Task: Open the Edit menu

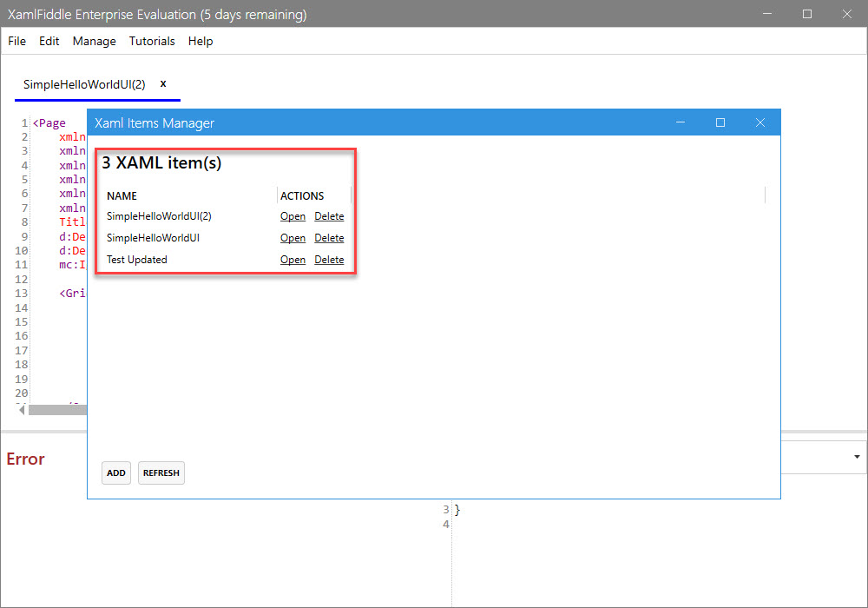Action: (49, 41)
